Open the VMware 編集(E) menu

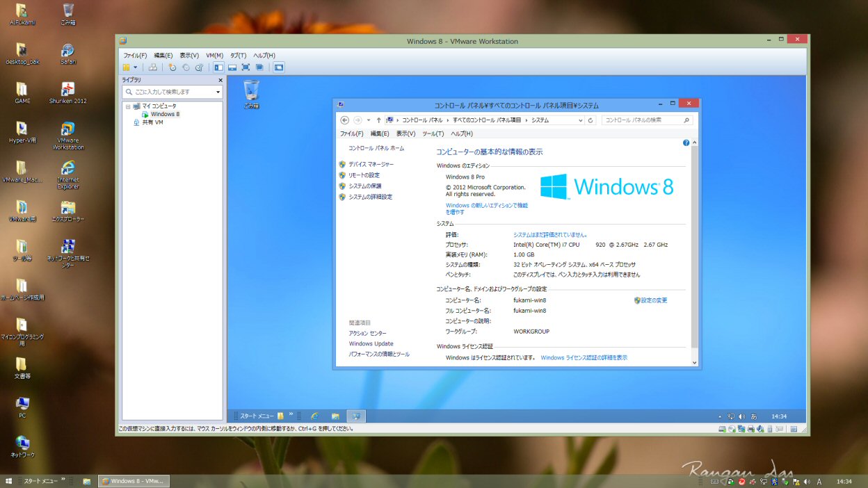163,55
